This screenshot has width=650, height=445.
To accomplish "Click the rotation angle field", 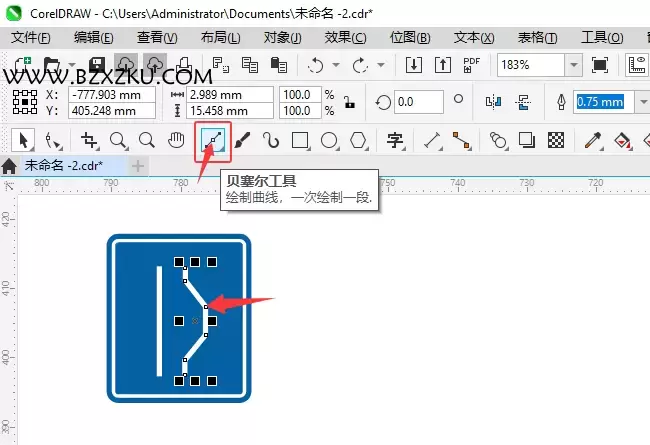I will pos(419,102).
